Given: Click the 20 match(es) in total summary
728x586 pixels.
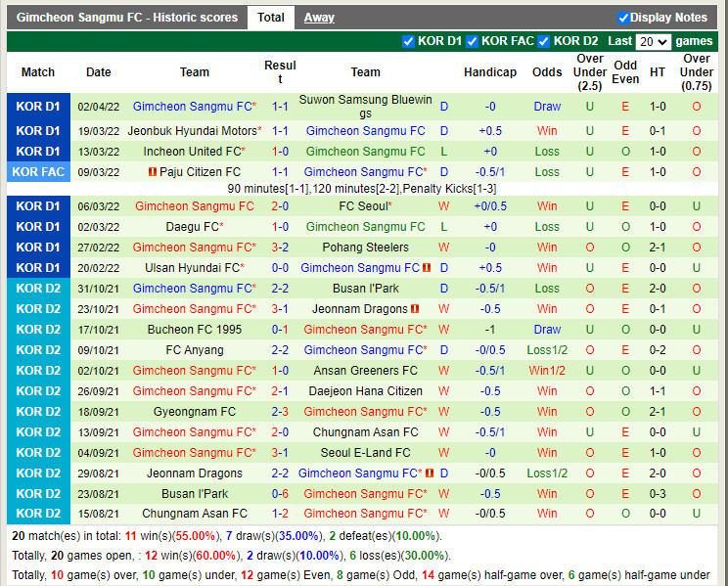Looking at the screenshot, I should (x=227, y=536).
